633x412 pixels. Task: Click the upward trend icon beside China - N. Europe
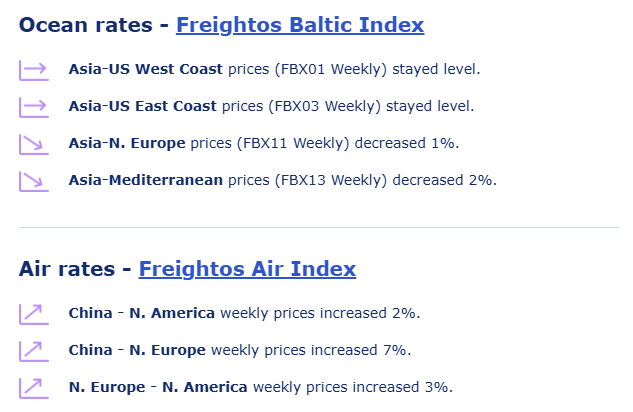tap(33, 351)
